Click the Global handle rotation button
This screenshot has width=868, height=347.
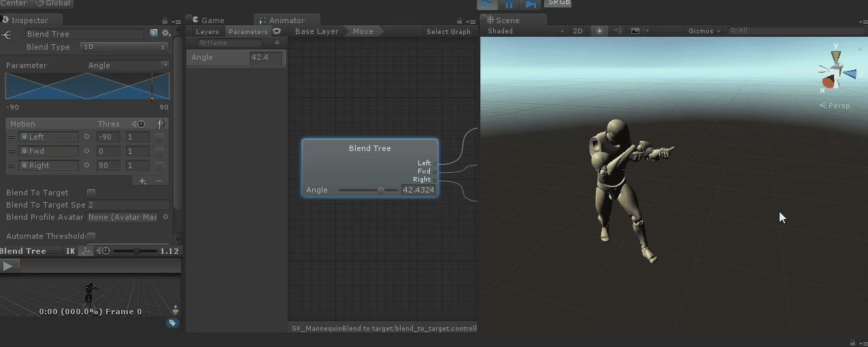[x=54, y=3]
